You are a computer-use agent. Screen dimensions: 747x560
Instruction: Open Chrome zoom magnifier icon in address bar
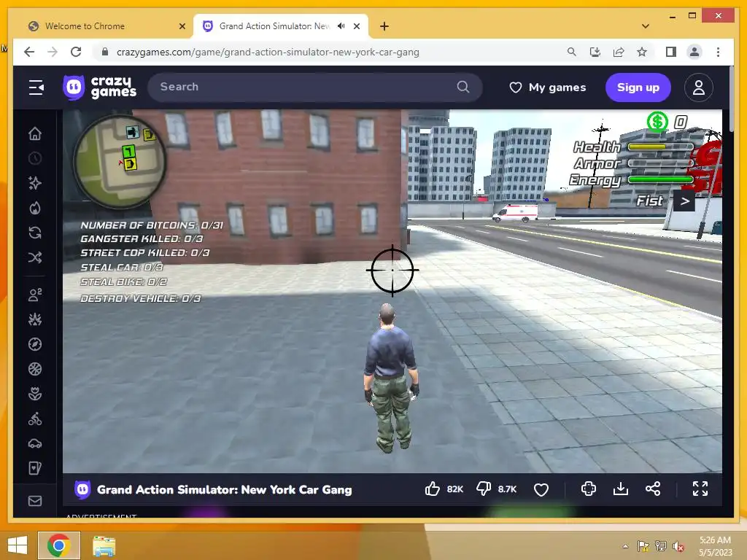pyautogui.click(x=572, y=52)
